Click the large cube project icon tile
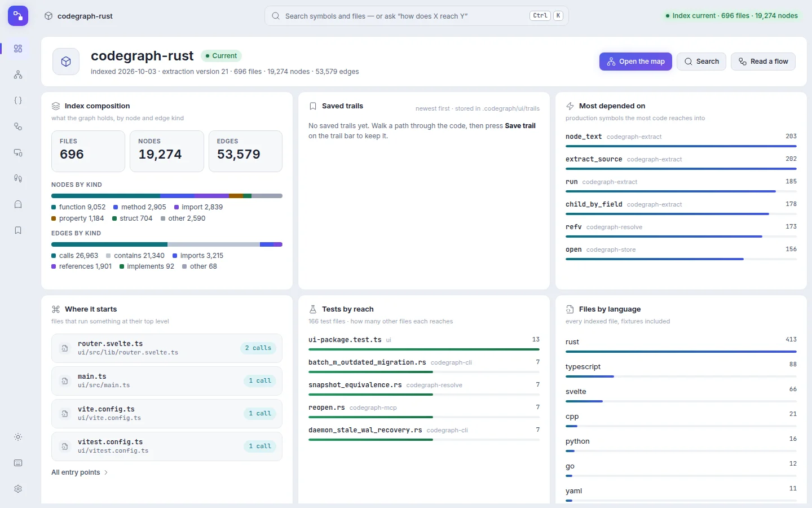This screenshot has width=812, height=508. click(x=66, y=62)
